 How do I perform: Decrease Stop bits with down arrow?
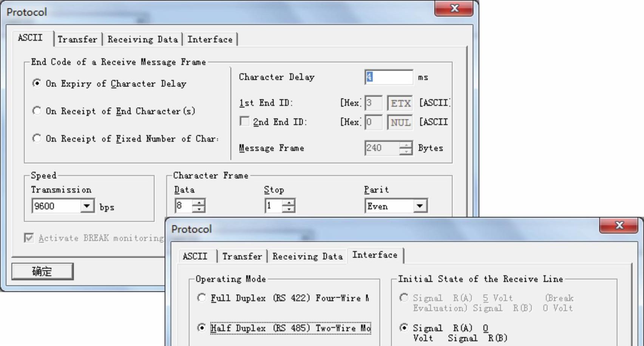pyautogui.click(x=289, y=209)
